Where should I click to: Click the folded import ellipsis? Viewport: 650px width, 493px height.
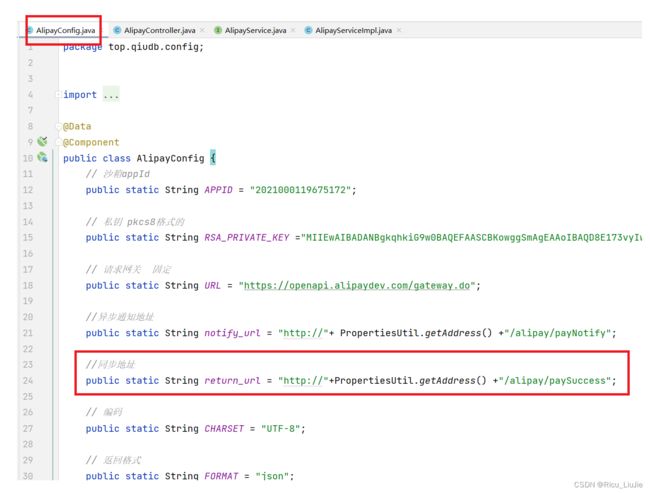point(111,95)
